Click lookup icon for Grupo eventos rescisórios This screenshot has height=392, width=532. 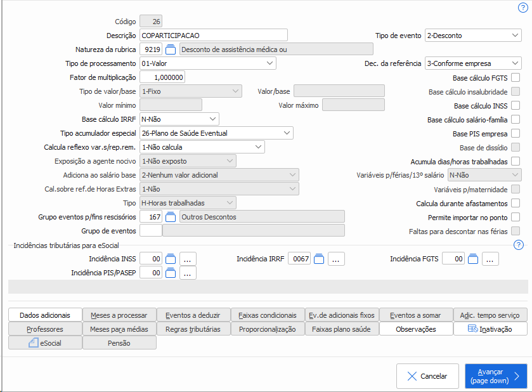(171, 217)
